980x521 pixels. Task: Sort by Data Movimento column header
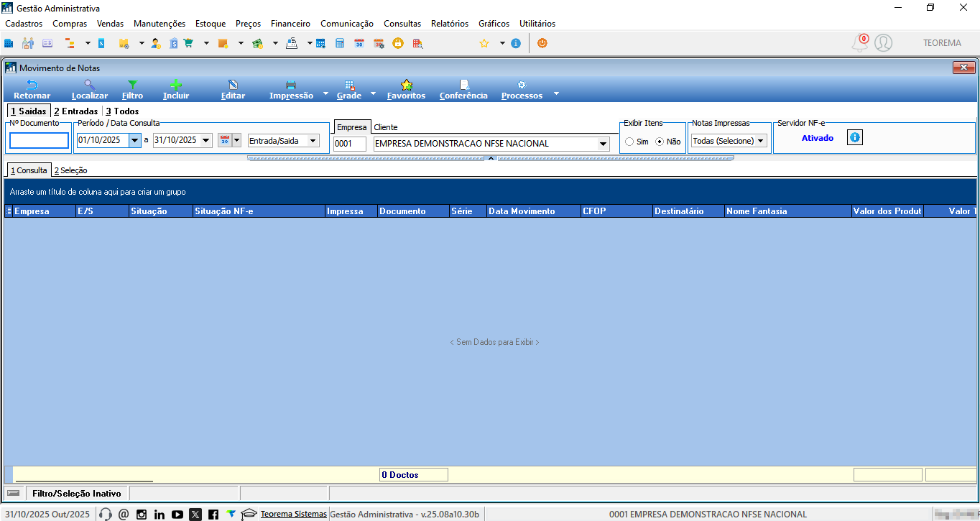point(533,211)
